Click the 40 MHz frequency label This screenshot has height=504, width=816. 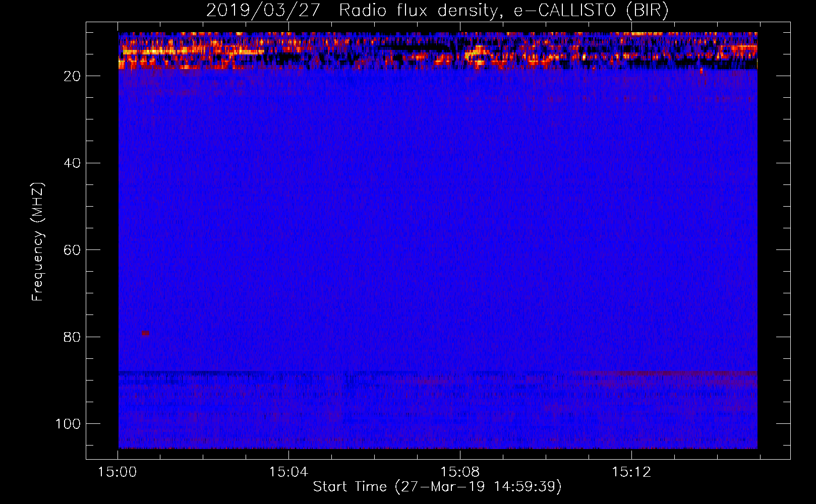[x=72, y=163]
